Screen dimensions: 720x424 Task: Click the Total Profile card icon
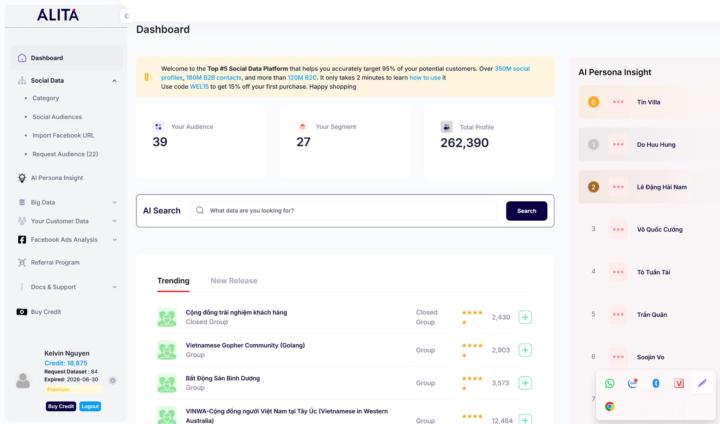click(x=446, y=127)
